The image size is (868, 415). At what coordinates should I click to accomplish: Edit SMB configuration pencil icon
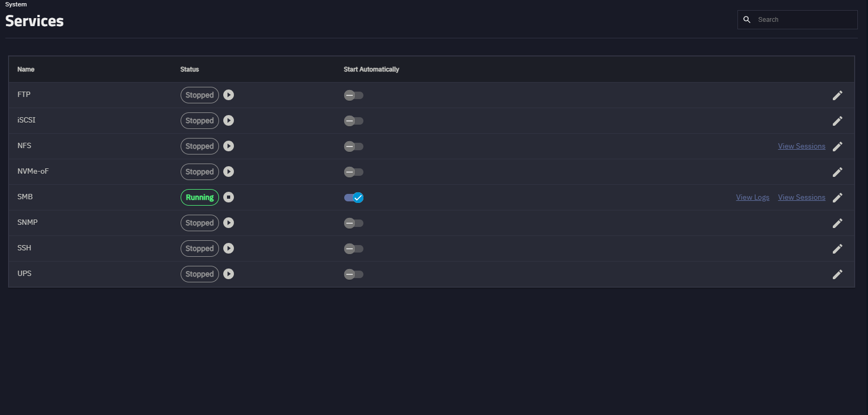point(837,198)
